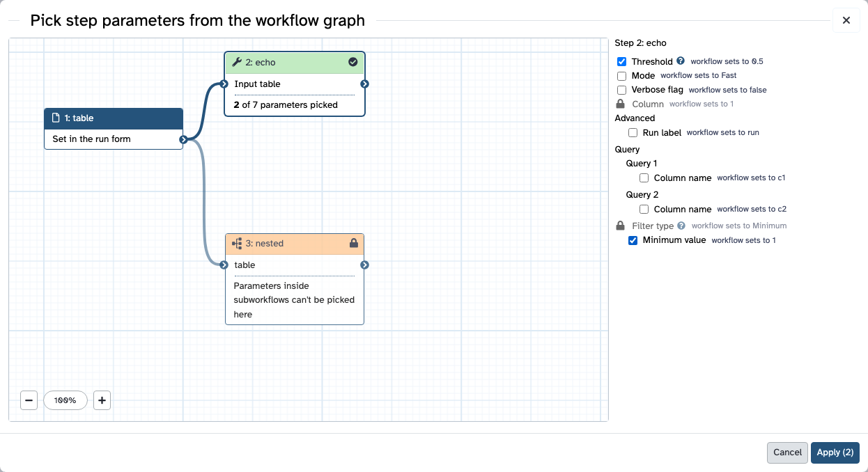Click 'workflow sets to Fast' text

tap(698, 76)
